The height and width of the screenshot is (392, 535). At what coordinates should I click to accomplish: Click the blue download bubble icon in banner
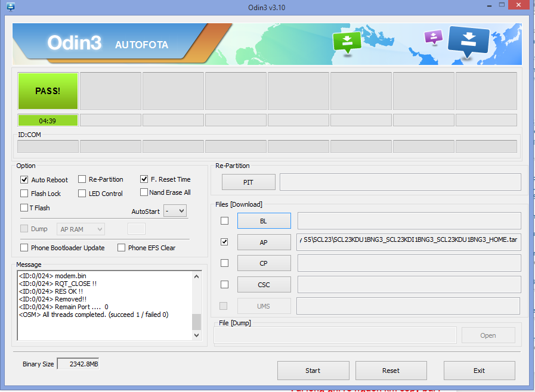coord(468,41)
